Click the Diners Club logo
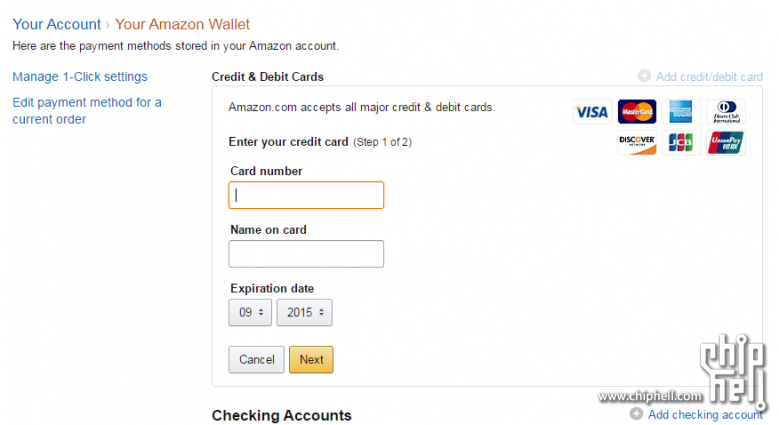The height and width of the screenshot is (425, 779). [x=726, y=112]
